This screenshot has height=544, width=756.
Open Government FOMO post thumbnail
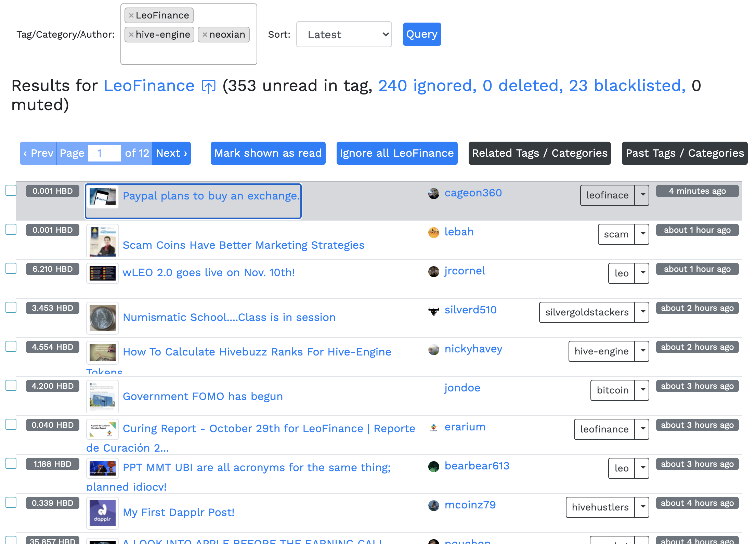tap(103, 396)
